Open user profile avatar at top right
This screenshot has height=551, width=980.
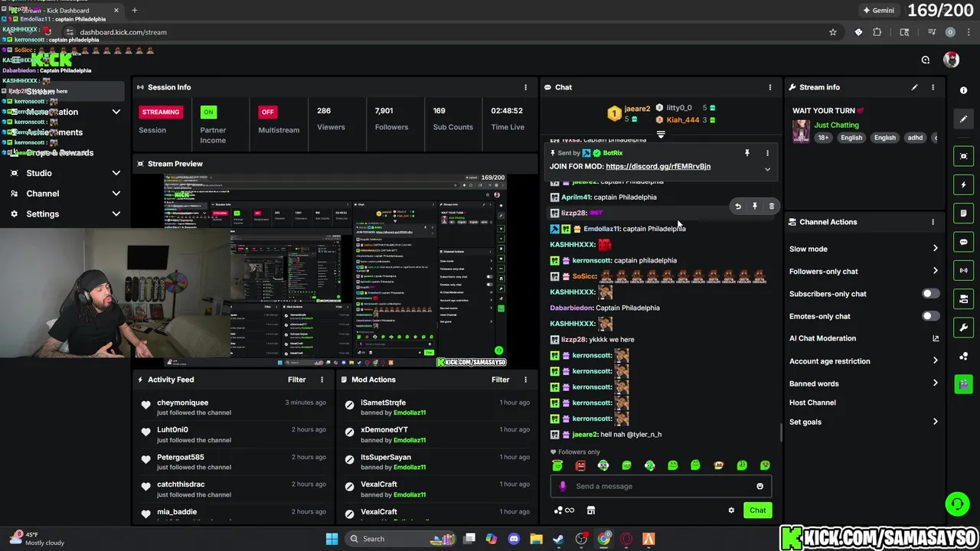point(951,60)
